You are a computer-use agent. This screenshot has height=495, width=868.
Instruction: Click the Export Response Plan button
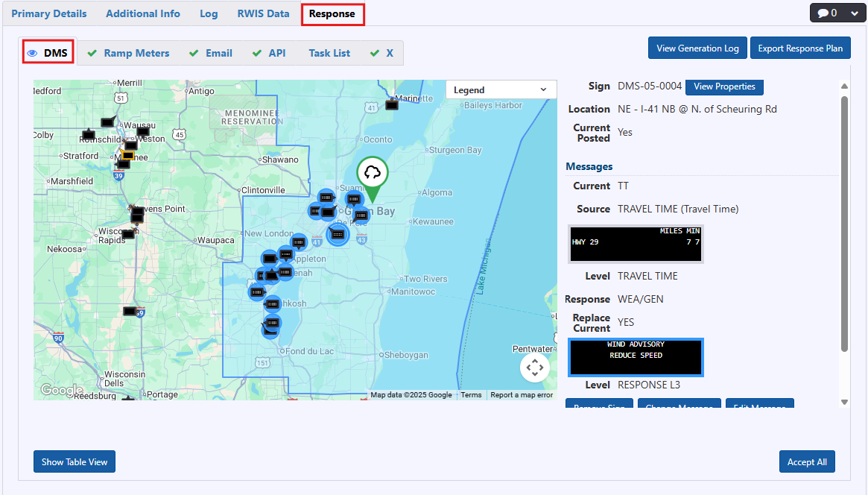pyautogui.click(x=800, y=48)
